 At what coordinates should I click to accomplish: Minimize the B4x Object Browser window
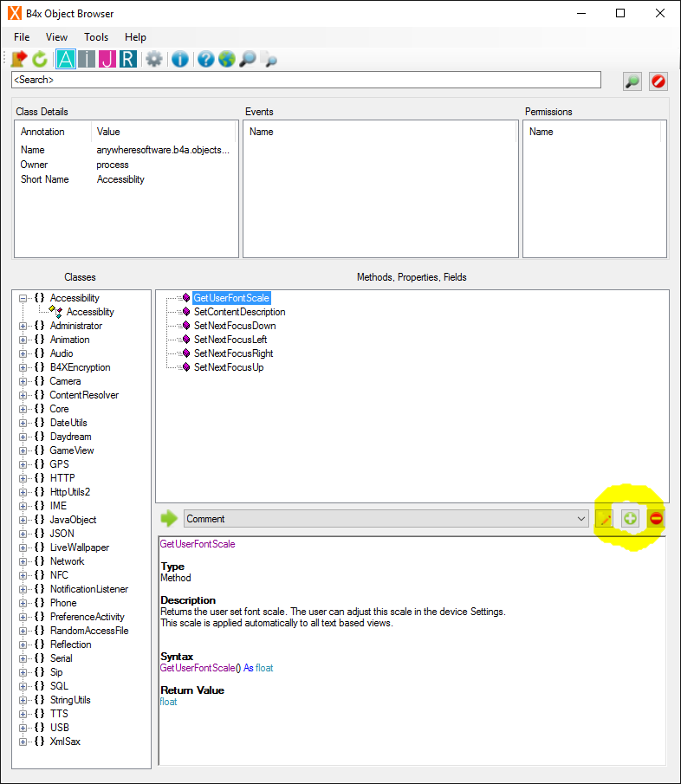581,14
